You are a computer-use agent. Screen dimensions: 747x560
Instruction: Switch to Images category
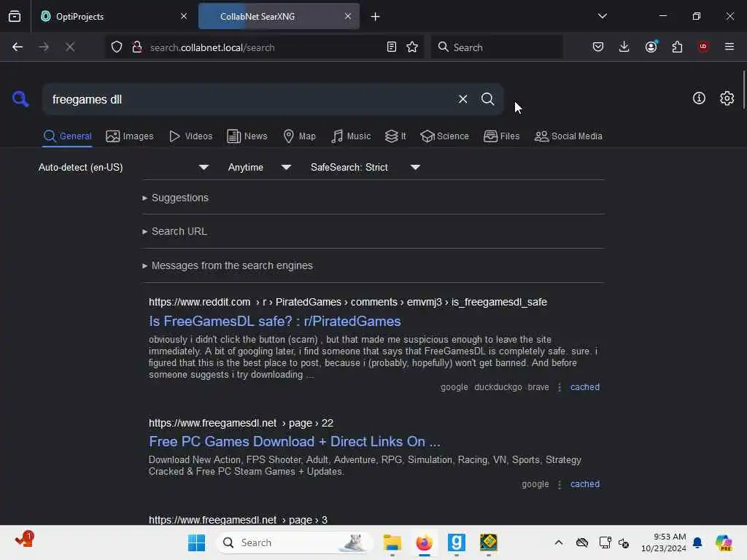(130, 136)
